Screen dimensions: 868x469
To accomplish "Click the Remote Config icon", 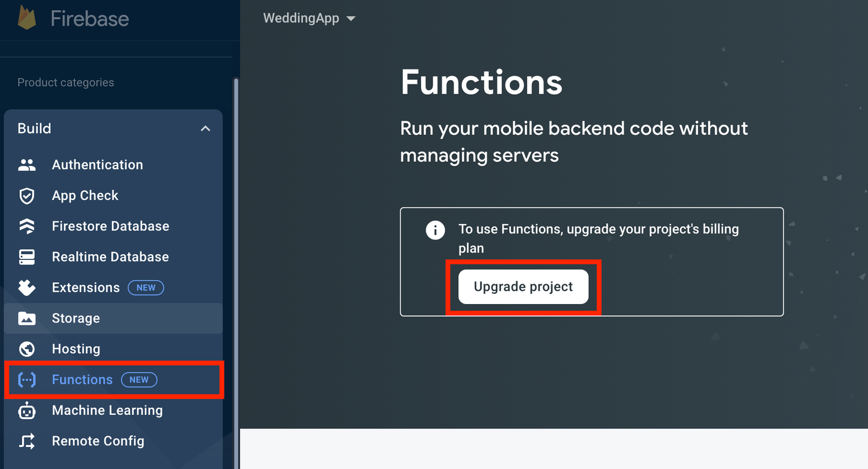I will 27,441.
